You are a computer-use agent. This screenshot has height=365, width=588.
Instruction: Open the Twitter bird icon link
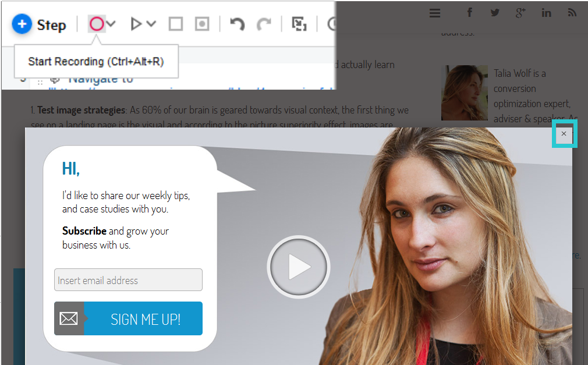[x=495, y=13]
